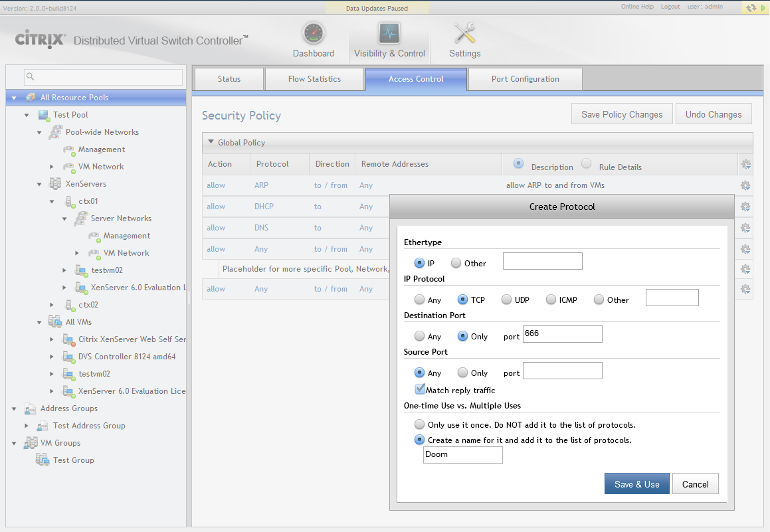Open the Settings tools icon

(464, 33)
